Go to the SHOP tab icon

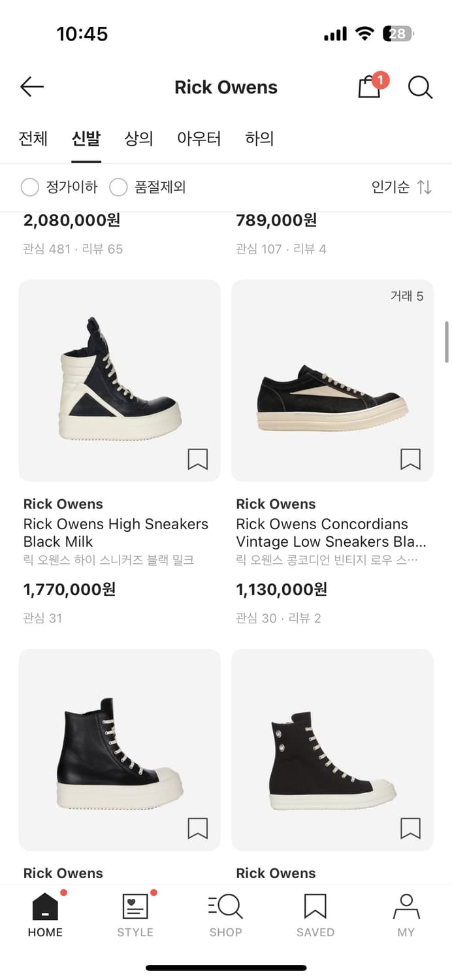pyautogui.click(x=225, y=907)
